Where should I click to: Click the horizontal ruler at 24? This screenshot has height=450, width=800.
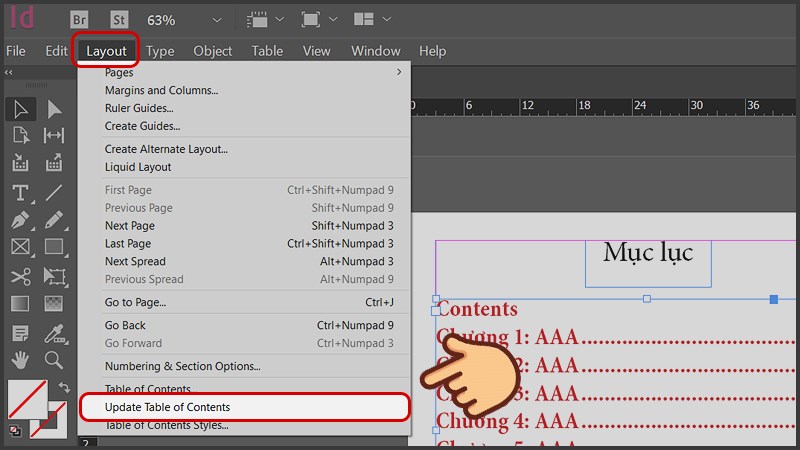[x=640, y=106]
